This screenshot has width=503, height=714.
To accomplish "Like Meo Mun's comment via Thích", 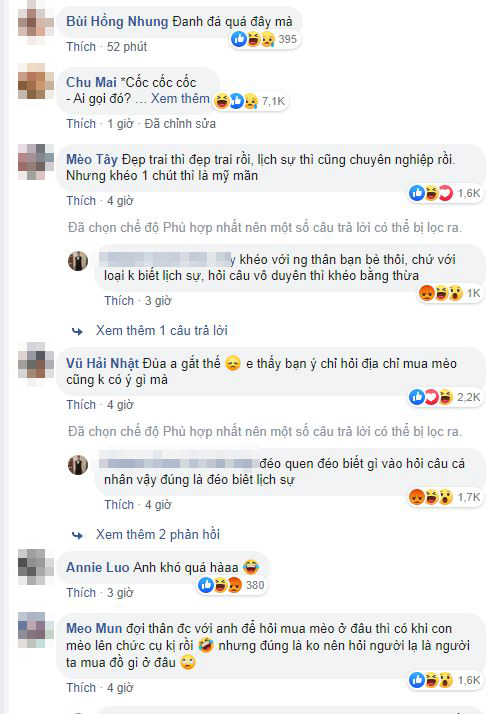I will tap(81, 688).
